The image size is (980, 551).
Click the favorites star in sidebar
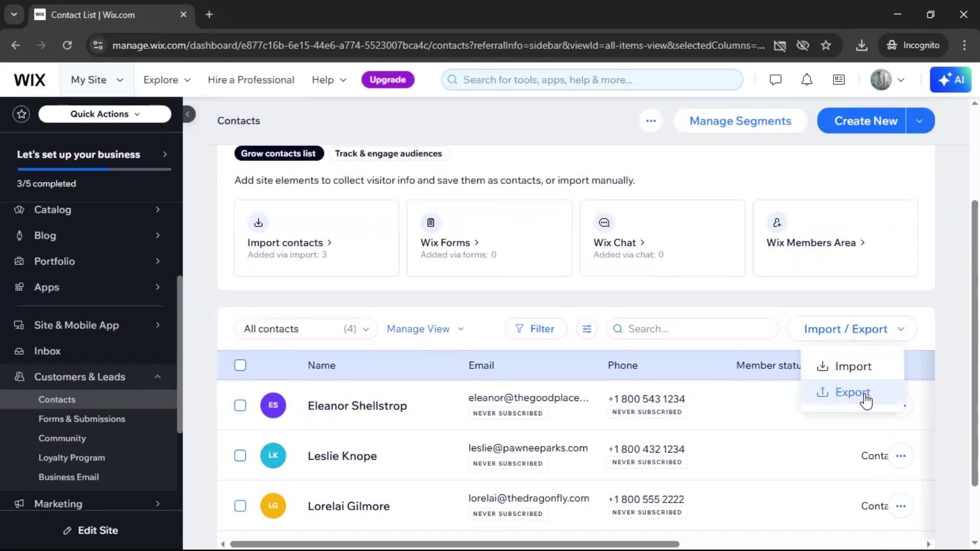(x=21, y=114)
